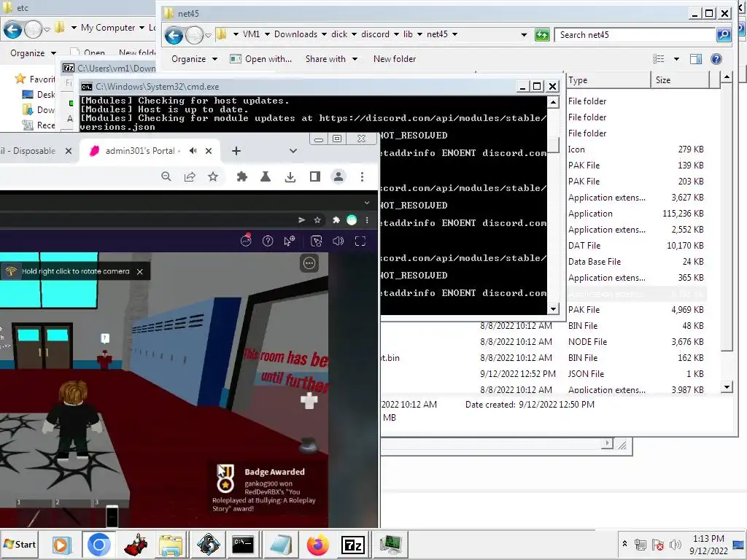Image resolution: width=747 pixels, height=560 pixels.
Task: Open the cmd window from the taskbar
Action: 243,545
